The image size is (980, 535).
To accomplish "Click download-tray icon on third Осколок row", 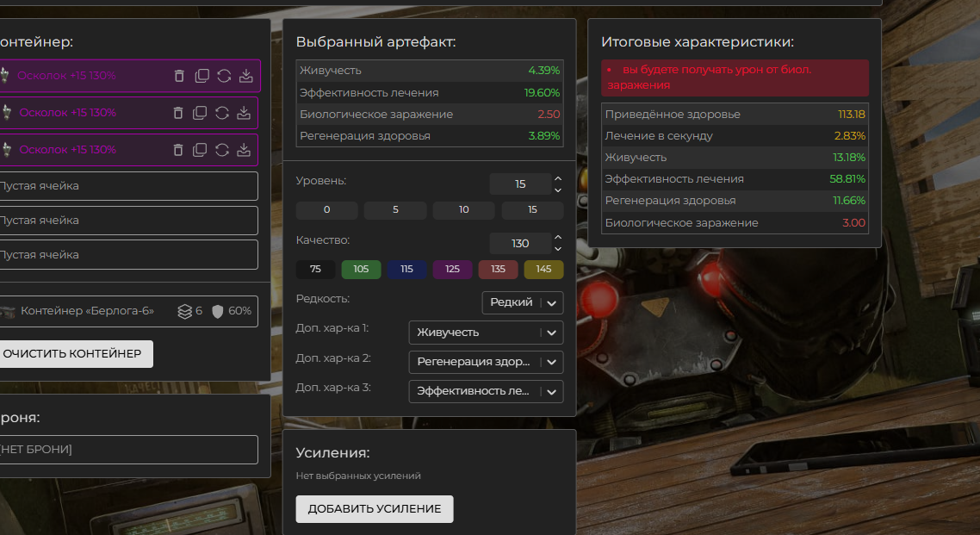I will [x=244, y=149].
